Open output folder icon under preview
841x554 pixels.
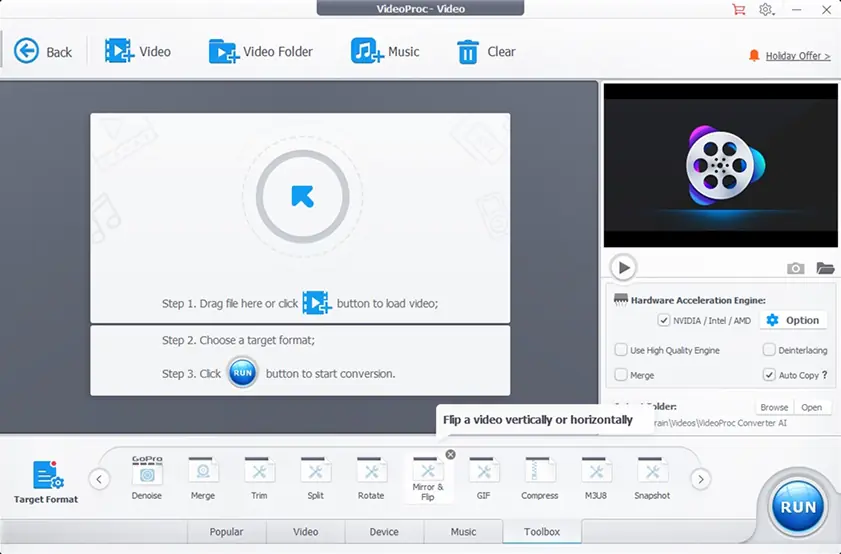click(x=825, y=268)
